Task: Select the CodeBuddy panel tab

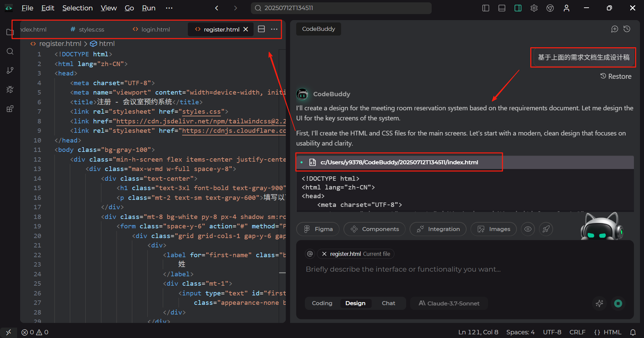Action: coord(319,29)
